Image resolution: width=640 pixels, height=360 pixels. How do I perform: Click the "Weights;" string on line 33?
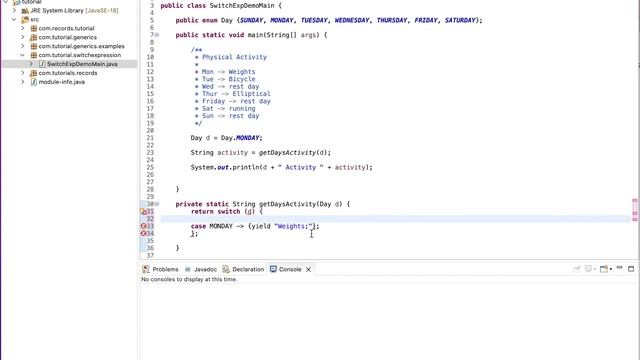click(x=293, y=226)
